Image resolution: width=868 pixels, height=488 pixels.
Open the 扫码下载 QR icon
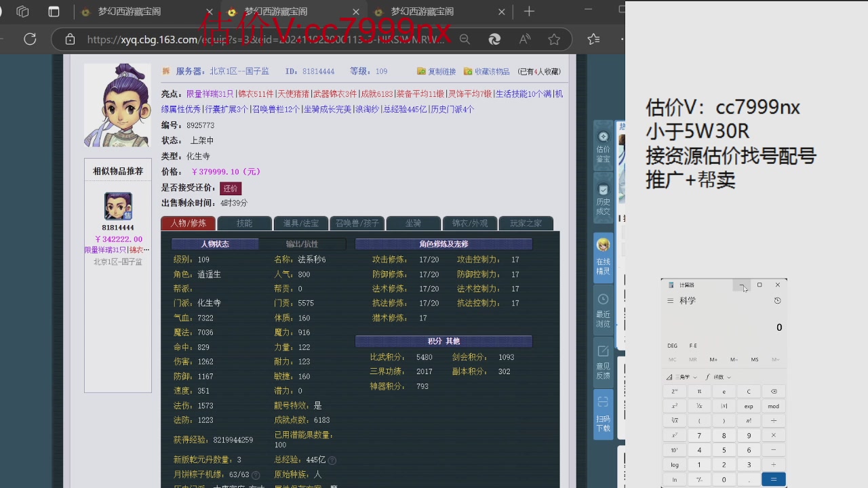603,414
